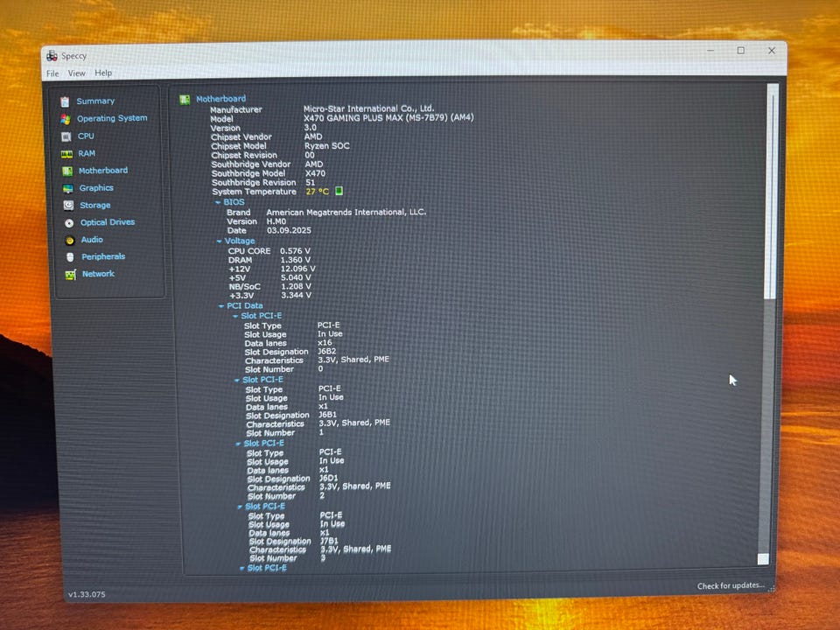The height and width of the screenshot is (630, 840).
Task: Select the Storage drive icon in sidebar
Action: pyautogui.click(x=68, y=206)
